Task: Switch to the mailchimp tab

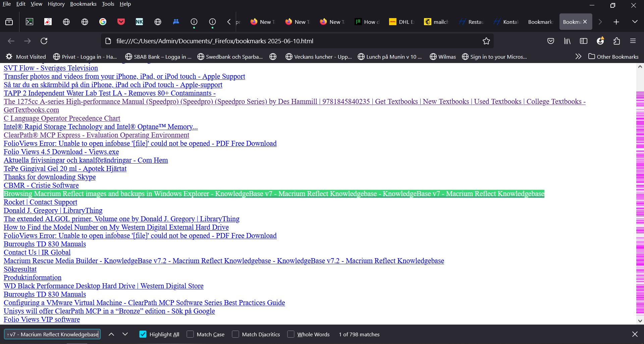Action: (437, 22)
